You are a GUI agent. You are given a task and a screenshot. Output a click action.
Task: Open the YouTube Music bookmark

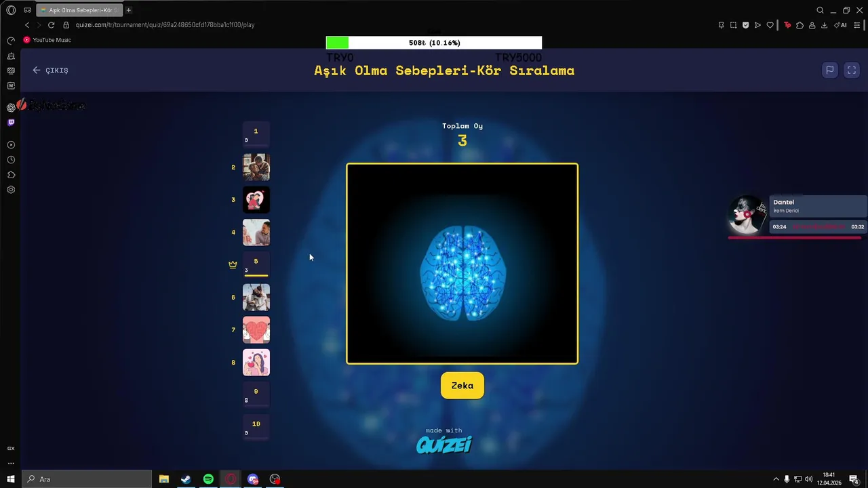pos(47,40)
